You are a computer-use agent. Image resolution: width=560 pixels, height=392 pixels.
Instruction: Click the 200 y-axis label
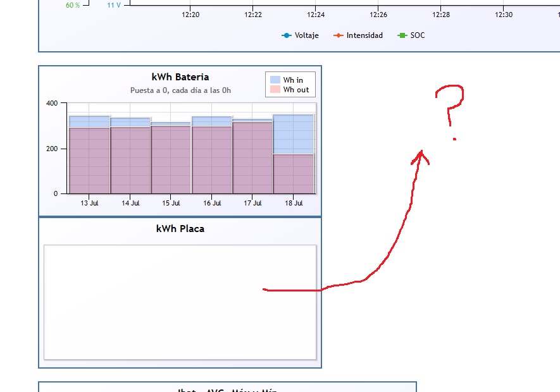(x=52, y=149)
